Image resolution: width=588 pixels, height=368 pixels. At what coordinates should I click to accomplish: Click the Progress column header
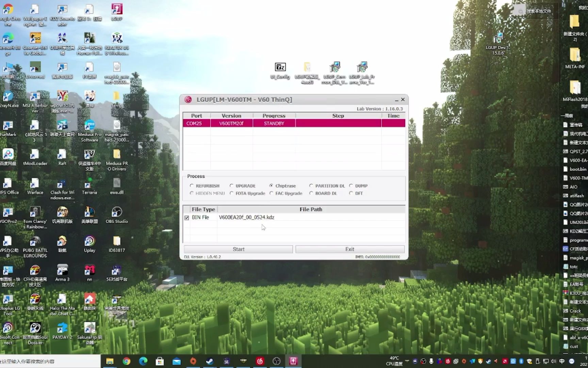tap(274, 116)
